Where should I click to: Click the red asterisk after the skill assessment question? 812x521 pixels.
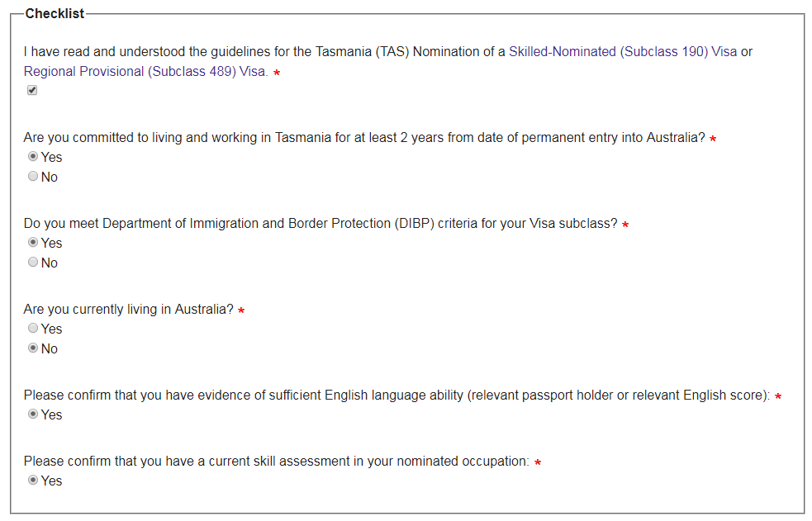click(x=538, y=462)
